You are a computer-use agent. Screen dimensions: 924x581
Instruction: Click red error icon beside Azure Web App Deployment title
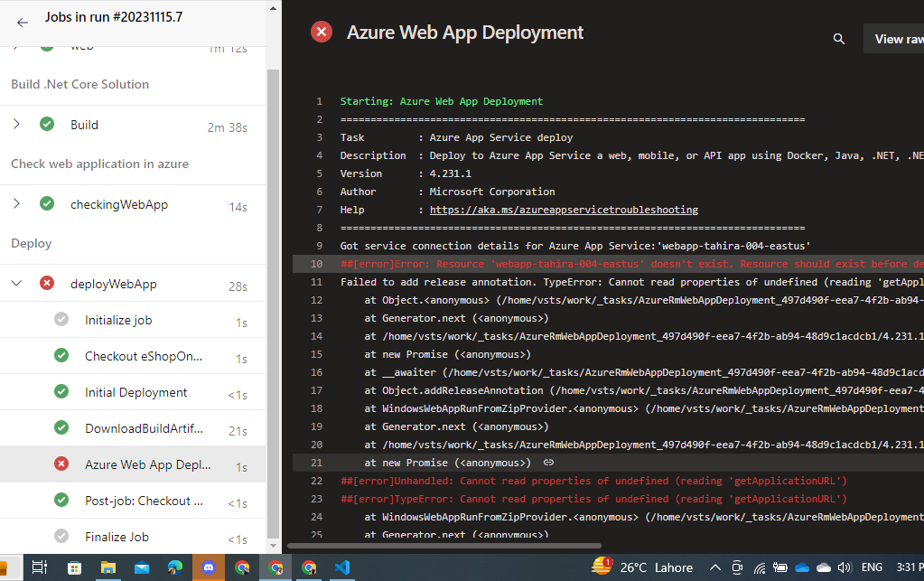321,32
